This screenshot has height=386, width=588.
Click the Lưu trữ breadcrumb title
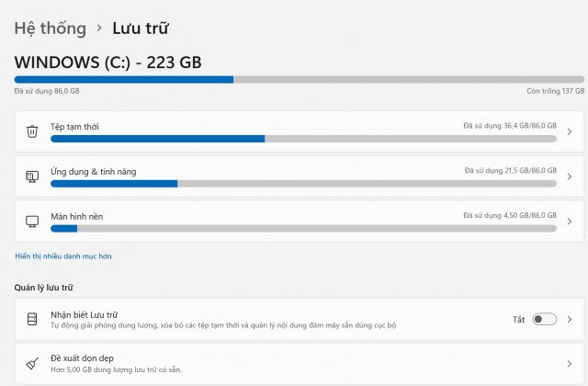point(141,28)
